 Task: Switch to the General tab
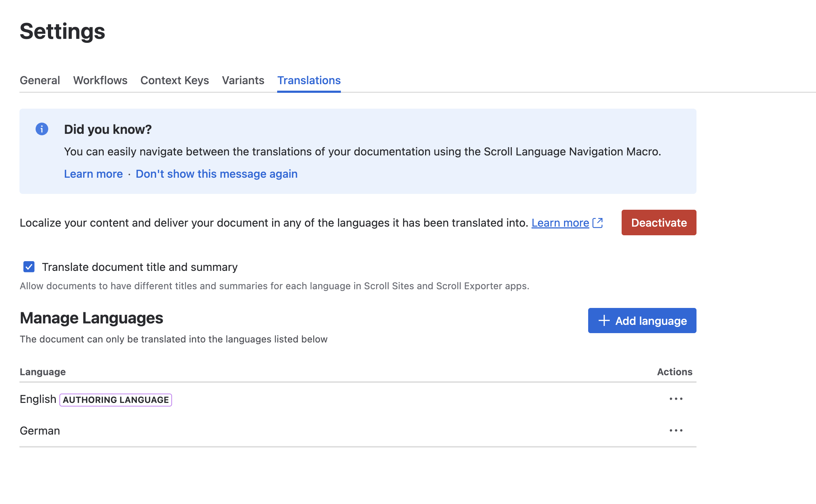[x=40, y=80]
